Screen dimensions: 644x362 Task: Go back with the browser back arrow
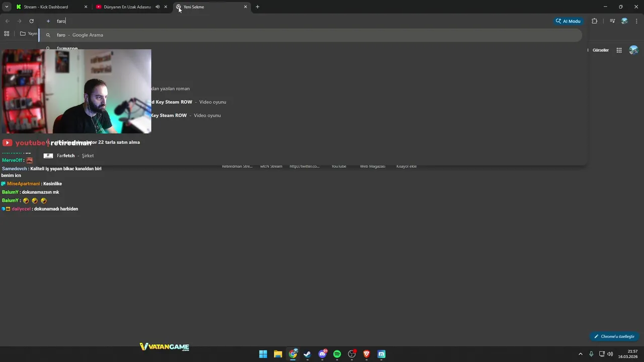pos(8,21)
